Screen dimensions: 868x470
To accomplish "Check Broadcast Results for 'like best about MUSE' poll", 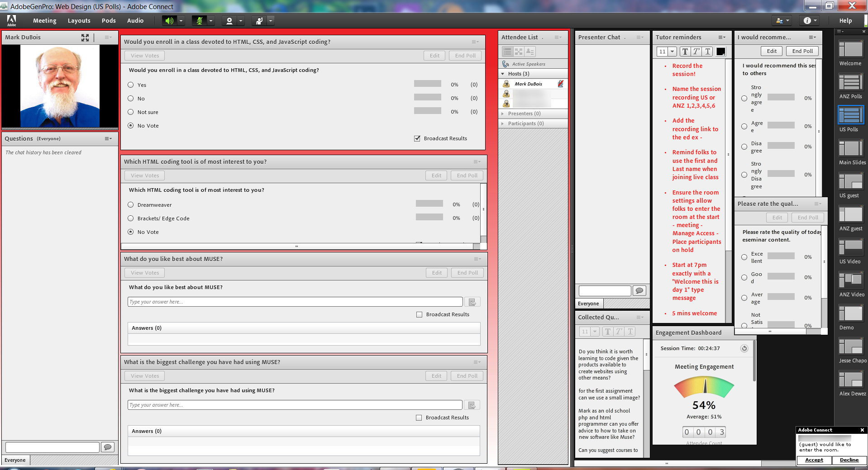I will point(419,314).
